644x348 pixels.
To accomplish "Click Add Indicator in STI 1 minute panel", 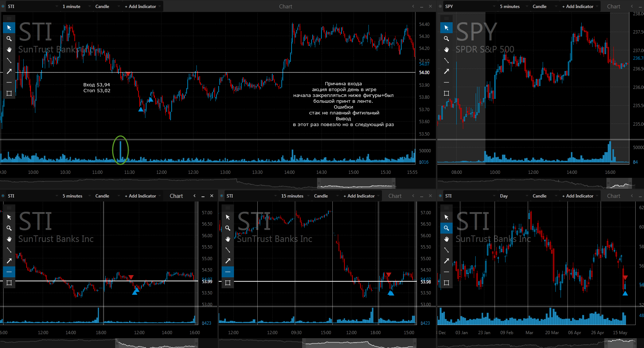I will (x=142, y=6).
